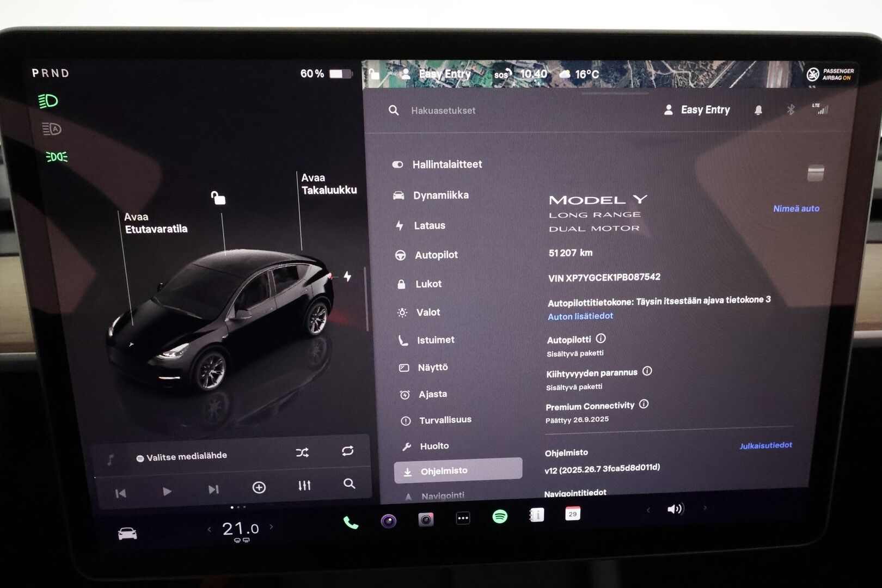Screen dimensions: 882x588
Task: Open Autopilot settings menu
Action: click(x=436, y=255)
